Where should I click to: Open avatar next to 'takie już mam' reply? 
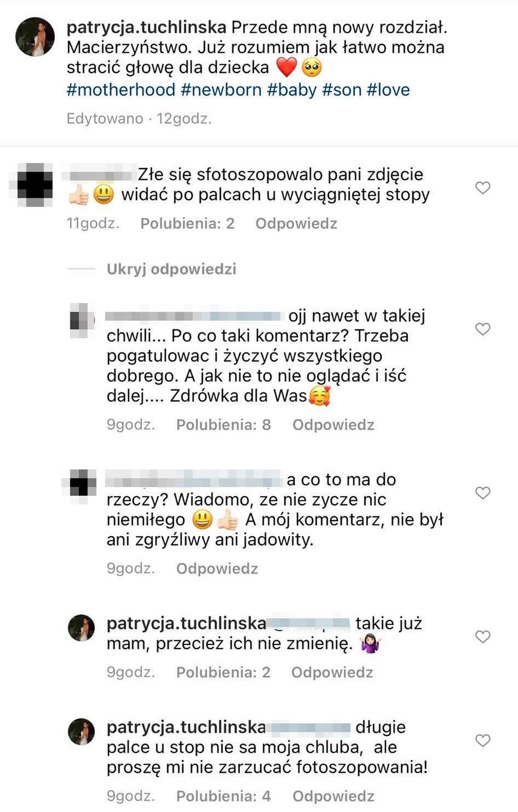(81, 628)
